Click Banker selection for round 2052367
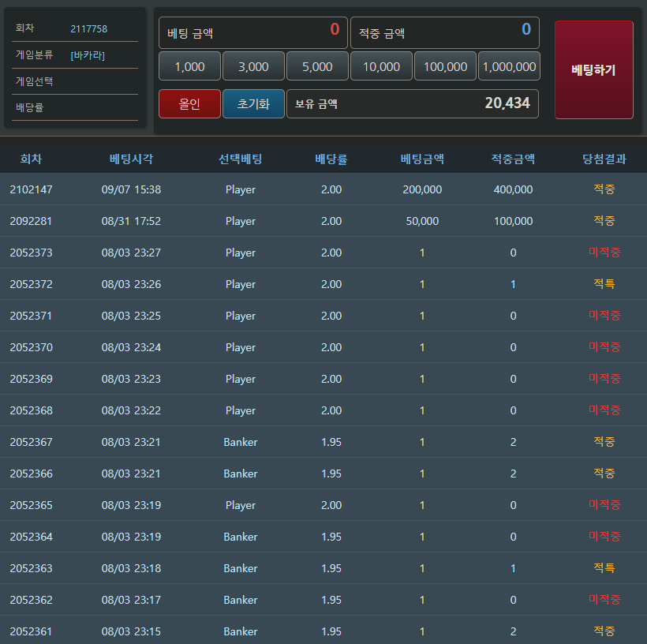 tap(240, 442)
